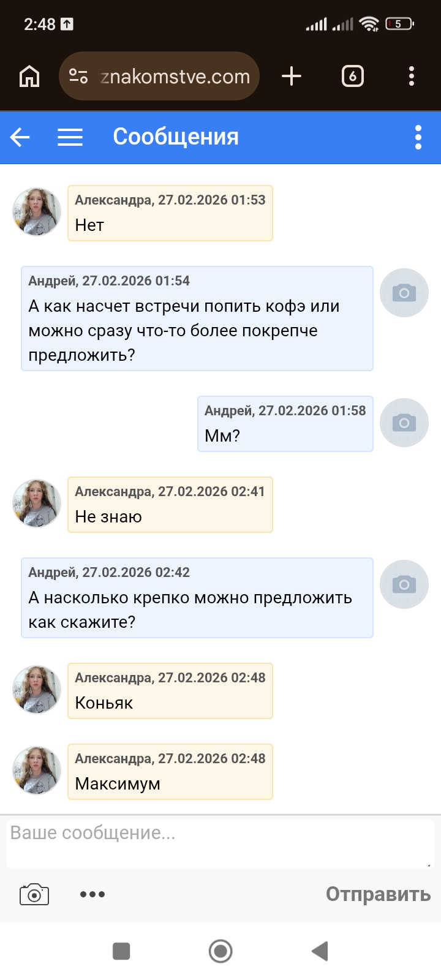
Task: Open more message options with three dots
Action: [x=92, y=894]
